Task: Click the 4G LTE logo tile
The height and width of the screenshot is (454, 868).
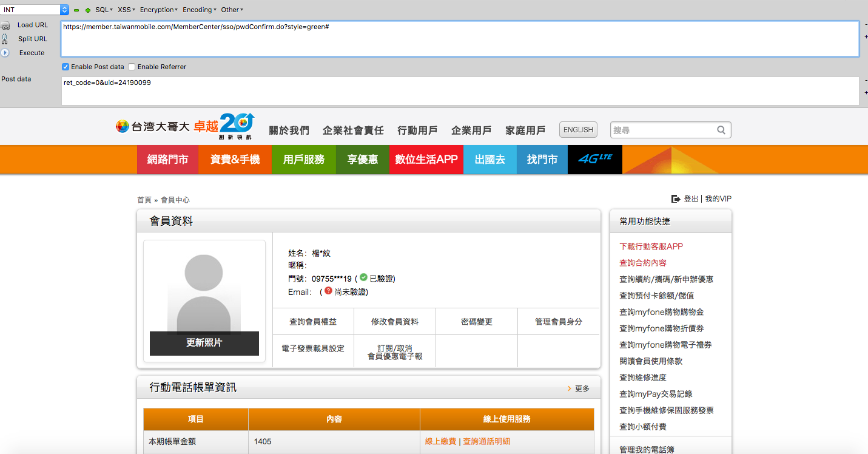Action: pyautogui.click(x=595, y=160)
